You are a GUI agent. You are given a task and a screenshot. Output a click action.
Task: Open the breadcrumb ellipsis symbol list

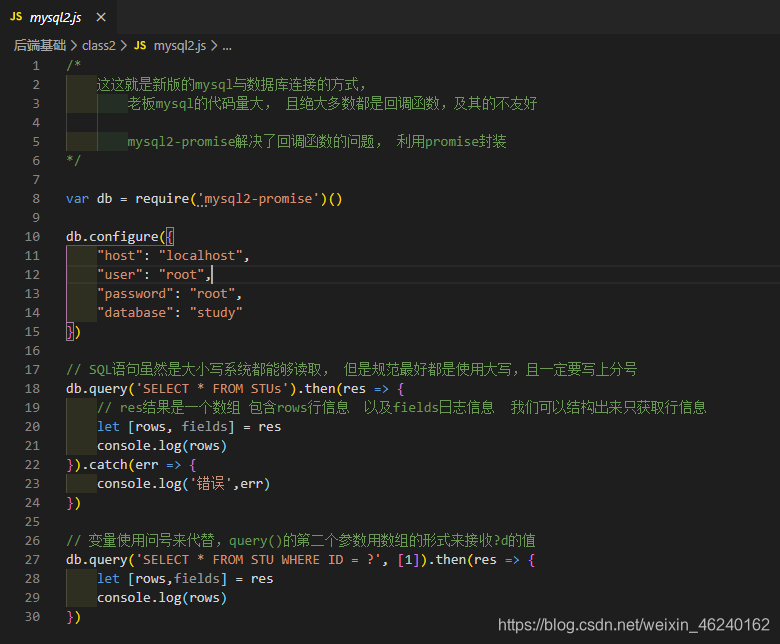227,46
